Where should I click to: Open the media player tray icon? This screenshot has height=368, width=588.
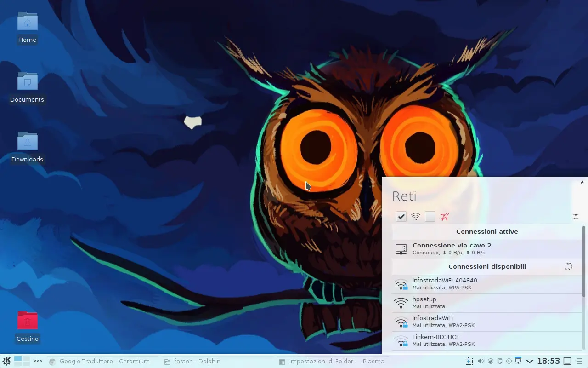509,361
